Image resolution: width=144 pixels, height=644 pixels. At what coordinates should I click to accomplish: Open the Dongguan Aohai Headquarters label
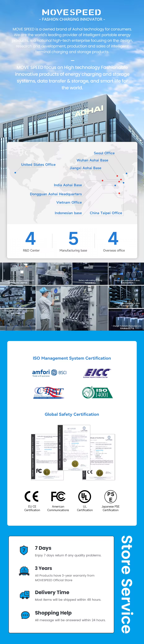tap(56, 194)
